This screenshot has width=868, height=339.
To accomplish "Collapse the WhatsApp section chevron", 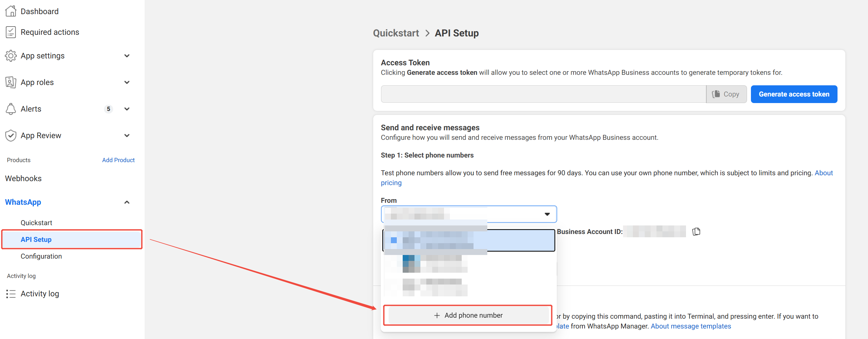I will (x=127, y=202).
